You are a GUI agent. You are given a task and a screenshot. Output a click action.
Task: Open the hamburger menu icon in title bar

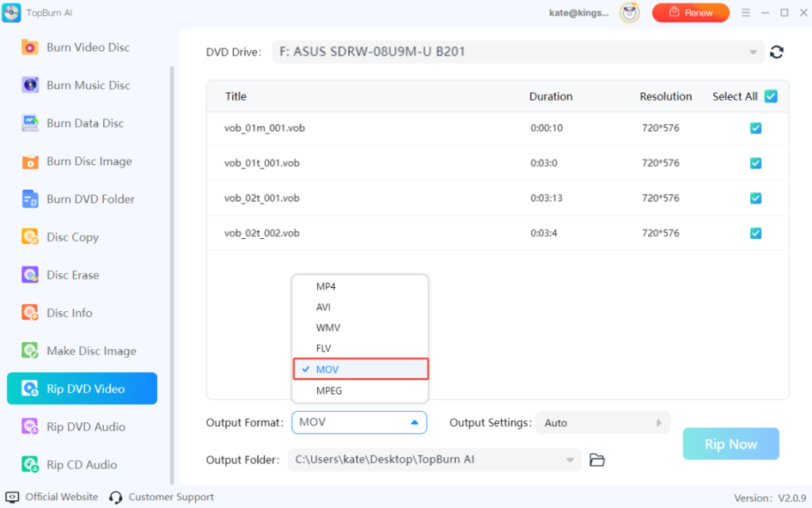(x=745, y=13)
